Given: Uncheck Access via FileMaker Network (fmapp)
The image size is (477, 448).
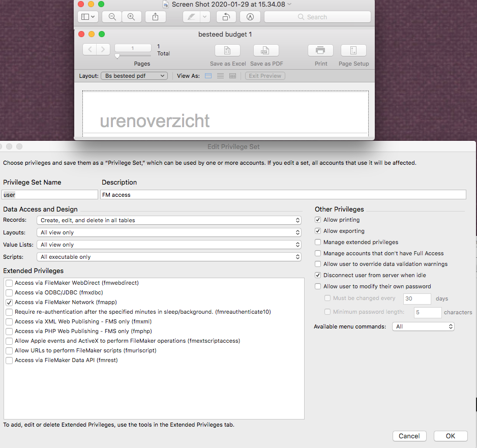Looking at the screenshot, I should 9,303.
